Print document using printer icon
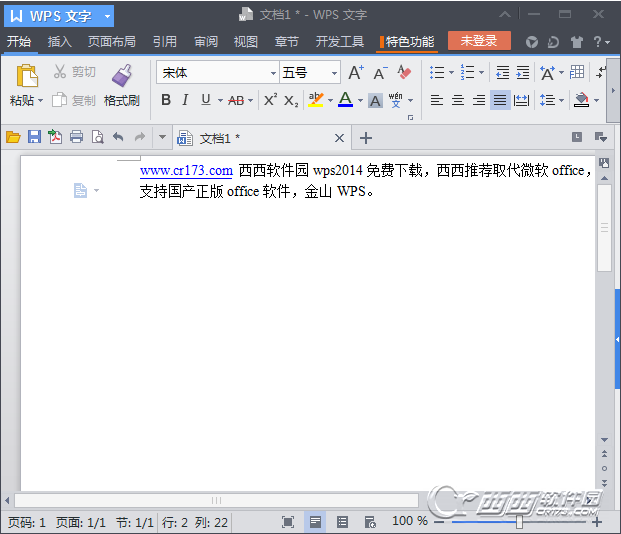This screenshot has width=621, height=534. click(76, 137)
